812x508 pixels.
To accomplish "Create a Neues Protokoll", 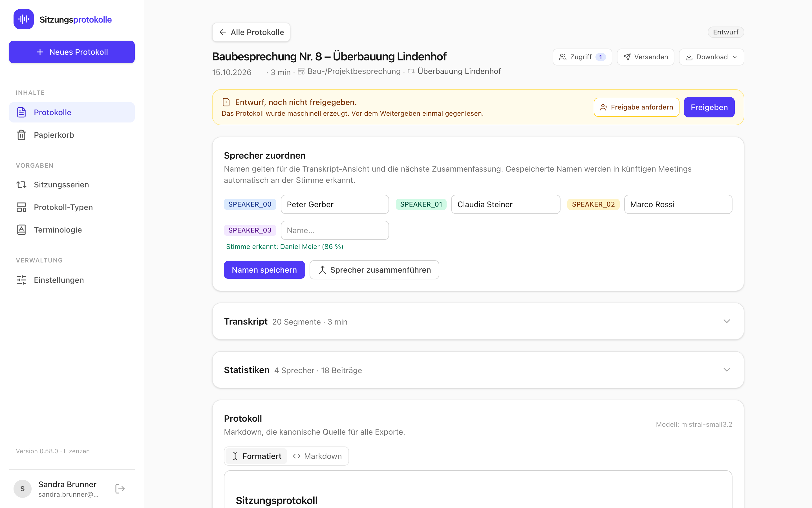I will tap(72, 52).
